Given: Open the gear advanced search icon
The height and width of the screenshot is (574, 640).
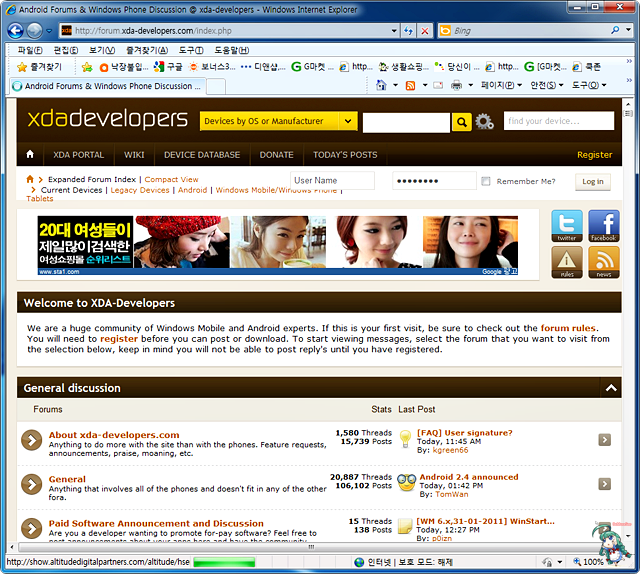Looking at the screenshot, I should coord(485,122).
